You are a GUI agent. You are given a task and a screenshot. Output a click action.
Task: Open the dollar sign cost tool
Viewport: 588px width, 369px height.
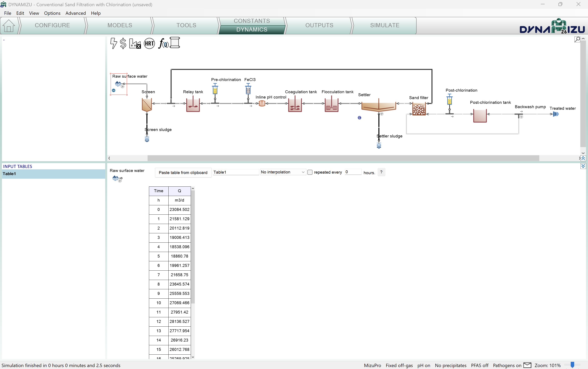click(123, 43)
